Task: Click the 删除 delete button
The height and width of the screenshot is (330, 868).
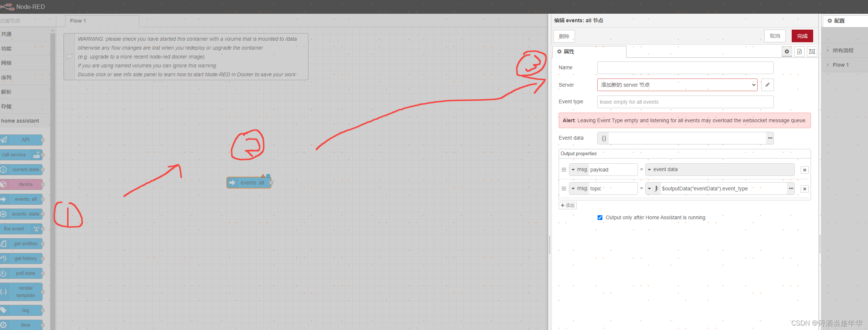Action: [564, 36]
